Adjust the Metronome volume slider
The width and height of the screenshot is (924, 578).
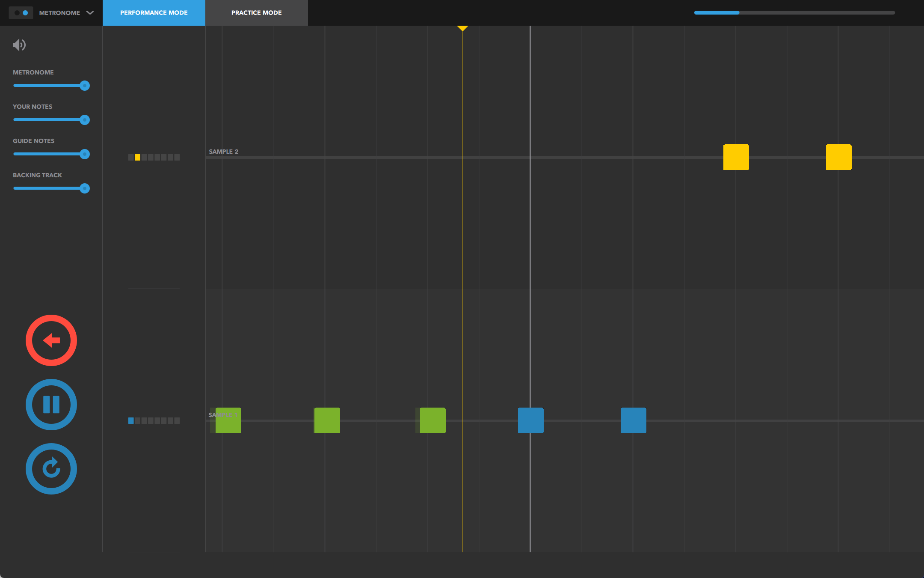pos(51,86)
